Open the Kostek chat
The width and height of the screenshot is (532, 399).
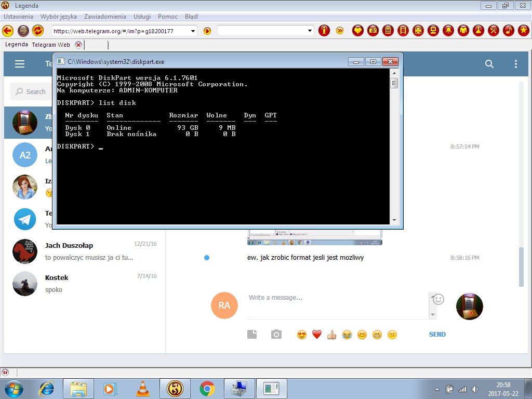click(x=85, y=284)
